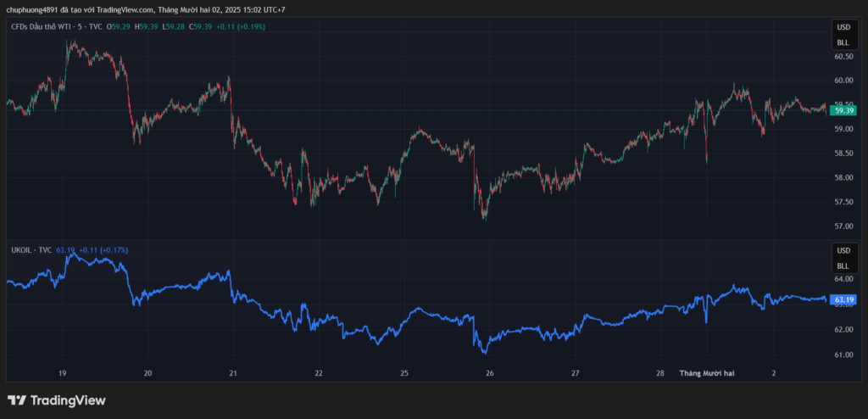Open the USD currency selector in UKOIL pane
Screen dimensions: 868x419
(843, 251)
